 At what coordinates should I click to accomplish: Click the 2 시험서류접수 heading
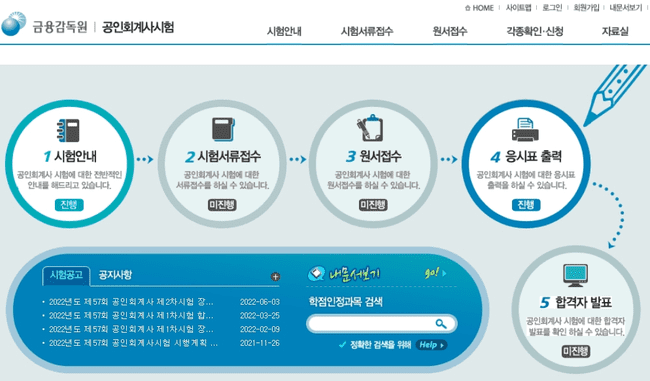223,156
